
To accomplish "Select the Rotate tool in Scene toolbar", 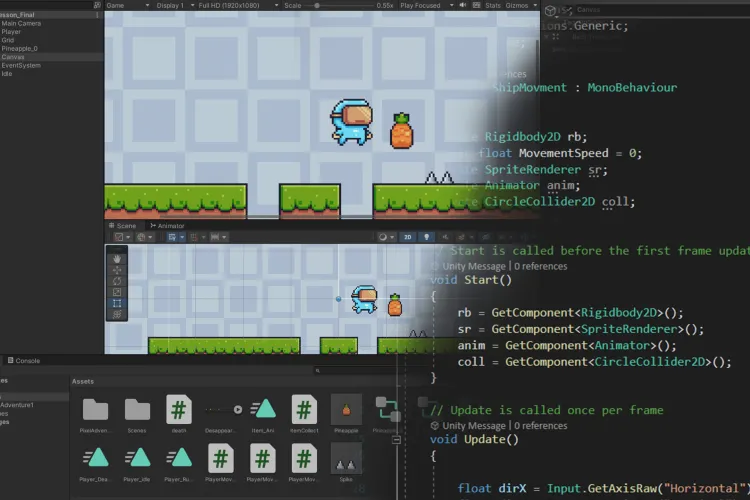I will pyautogui.click(x=118, y=280).
